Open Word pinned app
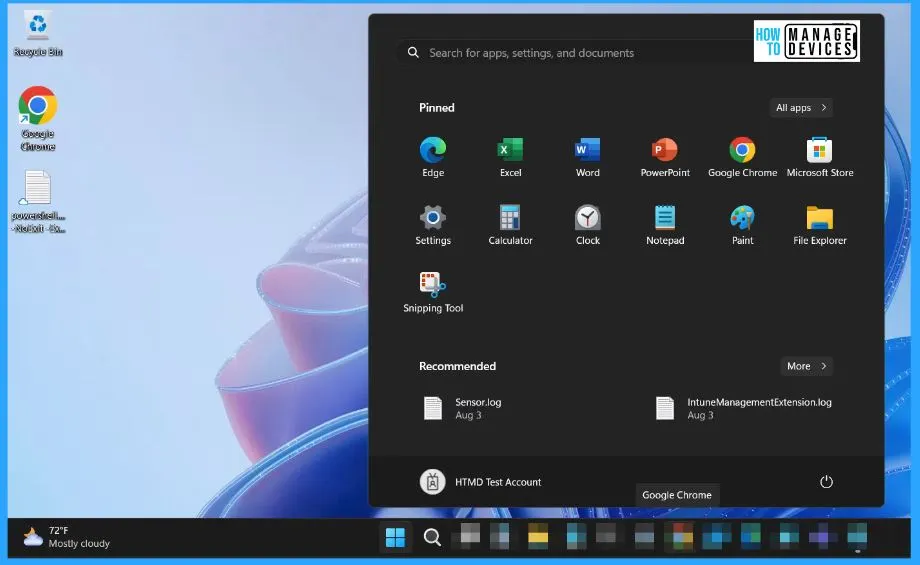Screen dimensions: 920x565 587,157
